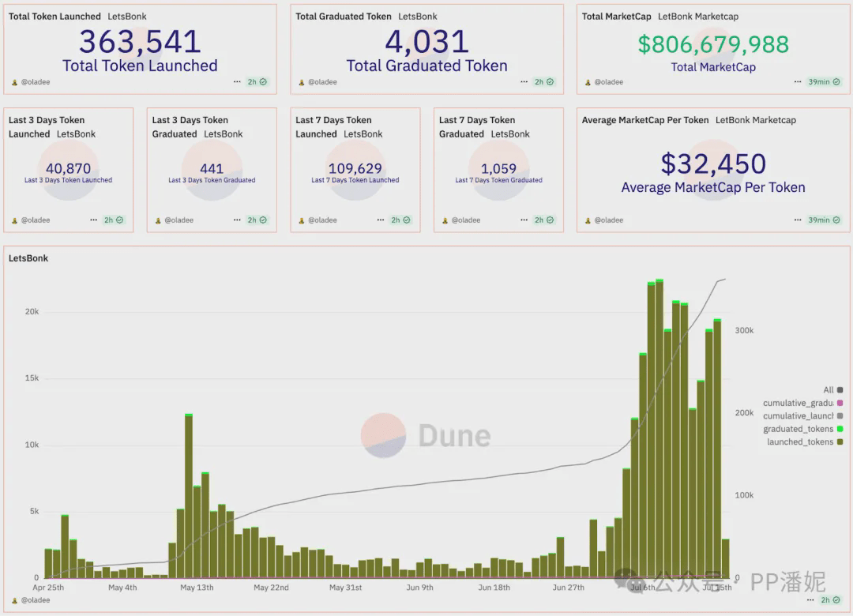Click the 20k left axis label
853x616 pixels.
click(x=32, y=311)
